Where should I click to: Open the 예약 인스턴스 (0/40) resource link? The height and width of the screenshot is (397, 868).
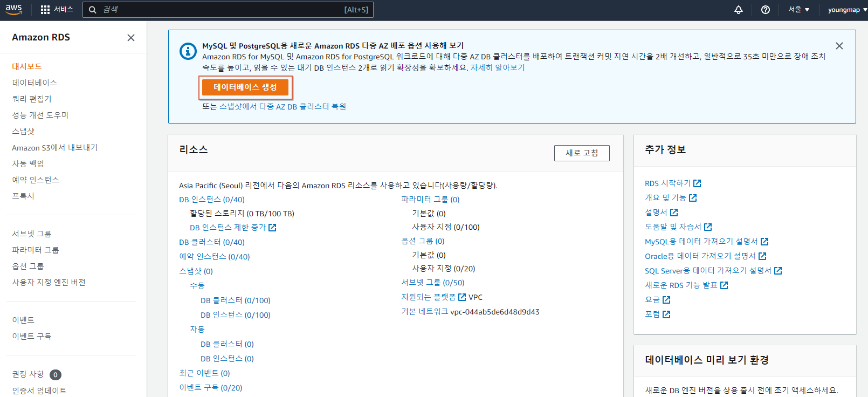[215, 257]
